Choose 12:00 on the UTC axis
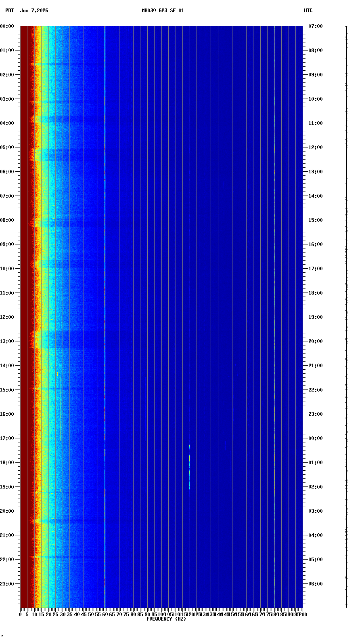The image size is (364, 640). [316, 147]
